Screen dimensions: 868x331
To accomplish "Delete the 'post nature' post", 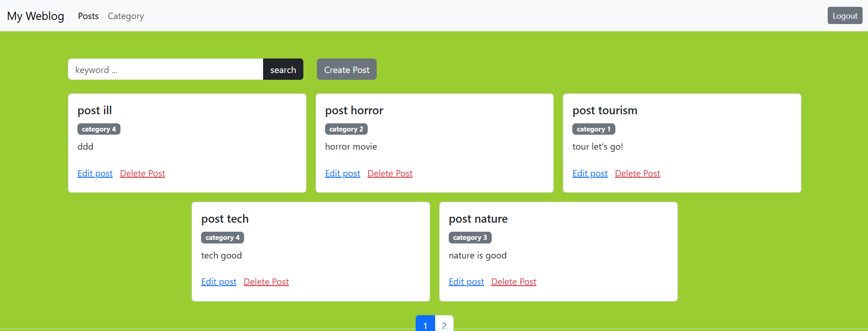I will [x=513, y=282].
